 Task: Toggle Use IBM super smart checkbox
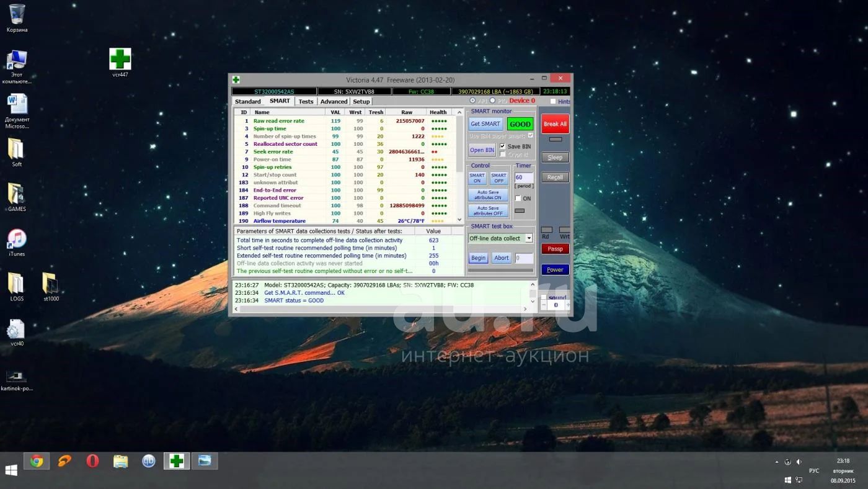[x=530, y=135]
